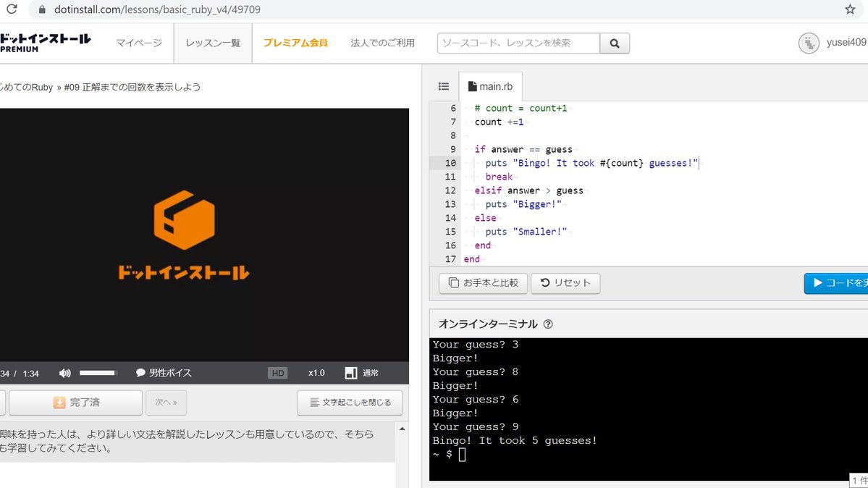Click the dotinstall.com URL in address bar
This screenshot has height=488, width=868.
pyautogui.click(x=157, y=9)
